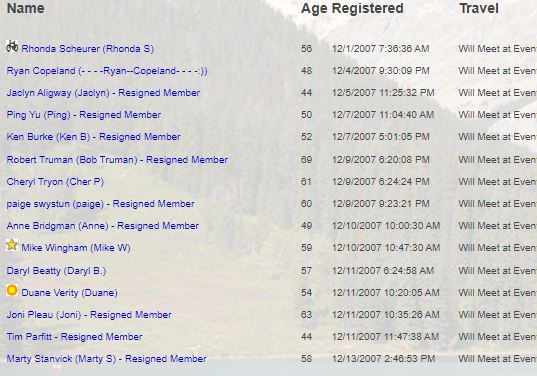Click the sun icon beside Duane Verity

pyautogui.click(x=12, y=290)
